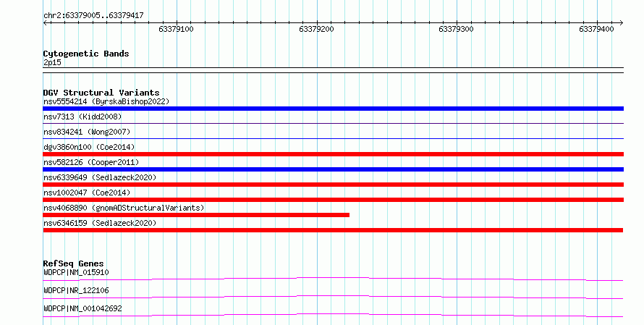Click the right arrow of the ruler
Image resolution: width=644 pixels, height=325 pixels.
pyautogui.click(x=621, y=23)
